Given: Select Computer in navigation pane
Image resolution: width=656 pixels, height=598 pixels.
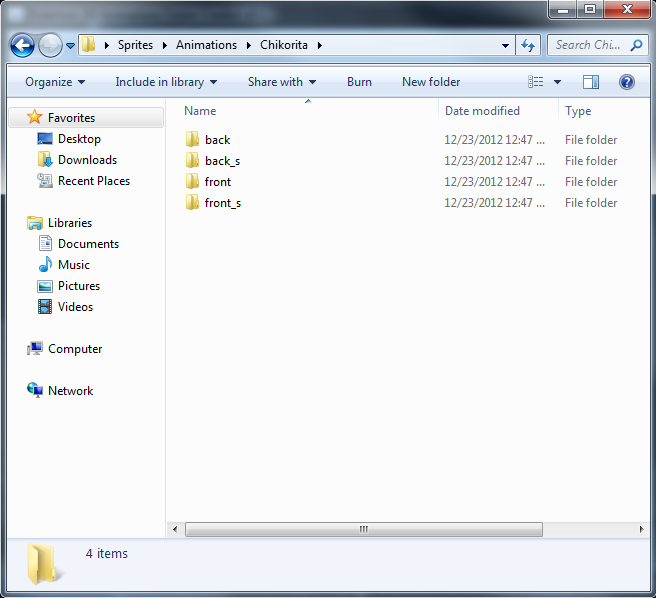Looking at the screenshot, I should pos(75,349).
